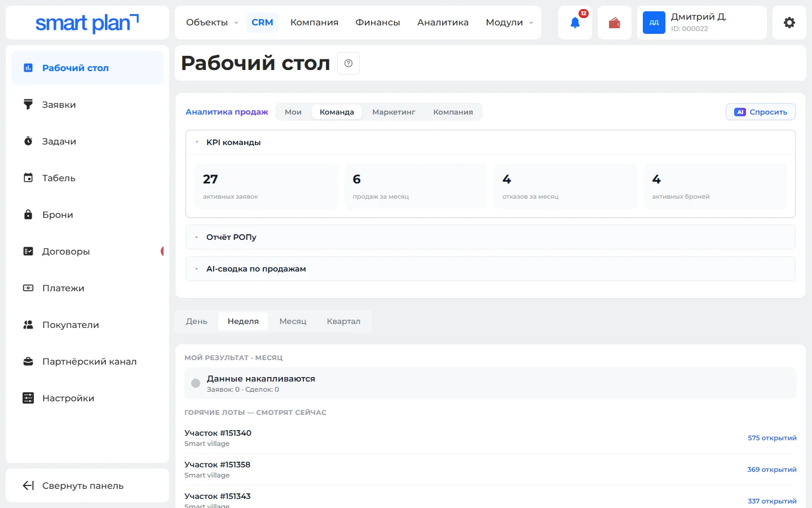Open the 575 открытий link
The height and width of the screenshot is (508, 812).
click(772, 438)
